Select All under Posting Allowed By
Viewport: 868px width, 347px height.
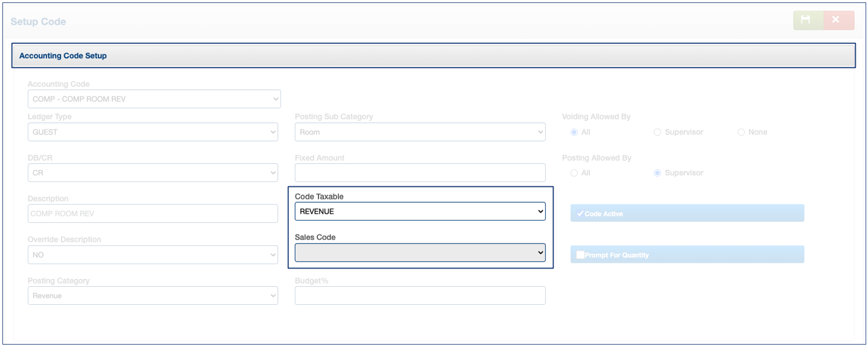(574, 173)
